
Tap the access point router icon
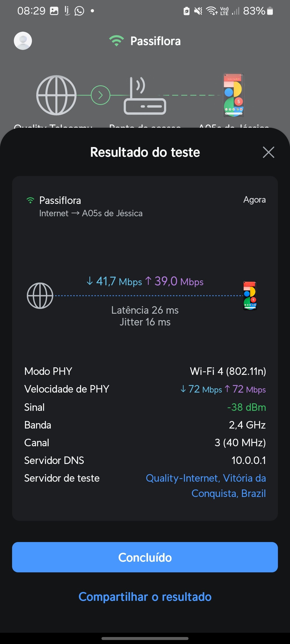pos(145,97)
